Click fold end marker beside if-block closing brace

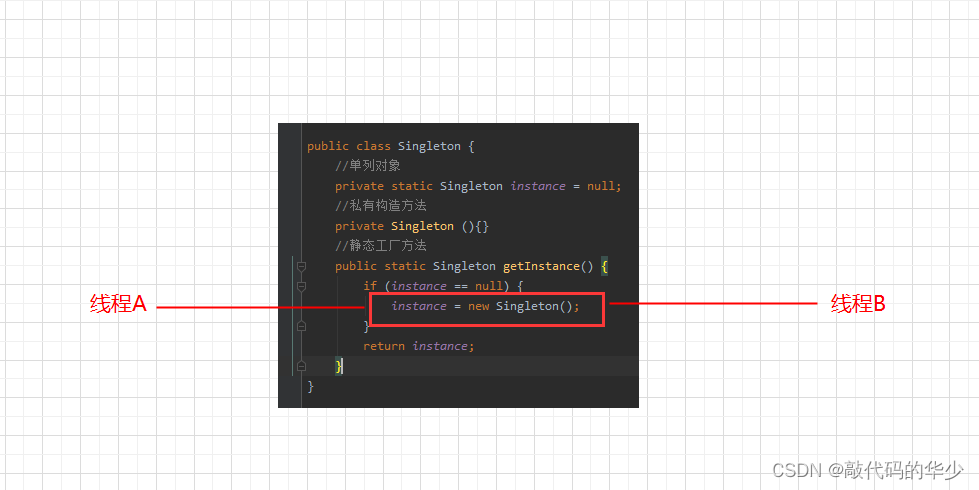pyautogui.click(x=302, y=326)
